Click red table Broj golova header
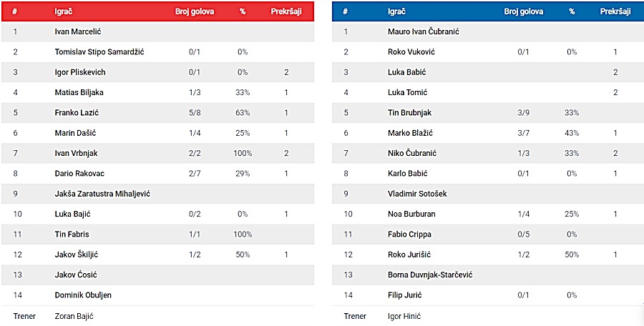 tap(195, 11)
